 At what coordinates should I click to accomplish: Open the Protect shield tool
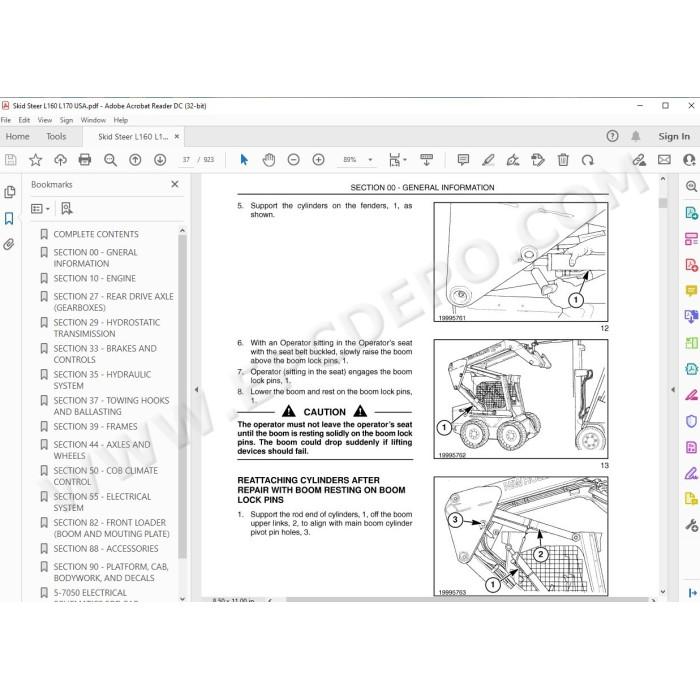[691, 421]
